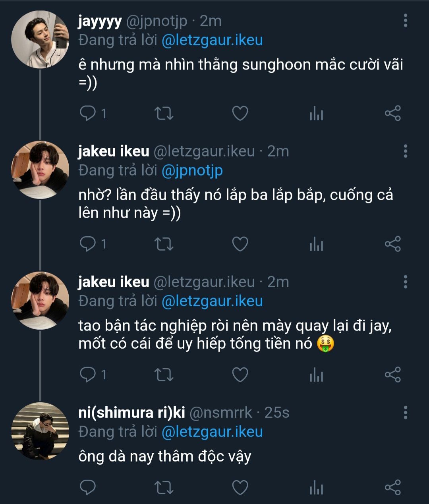Open @letzgaur.ikeu mention in jayyyy's tweet
The height and width of the screenshot is (504, 429).
coord(212,40)
